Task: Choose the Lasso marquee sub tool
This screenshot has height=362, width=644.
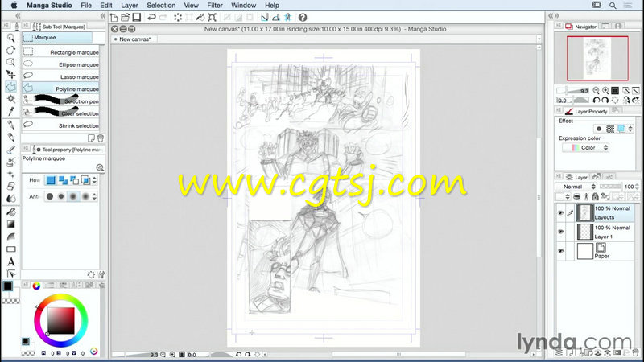Action: tap(61, 76)
